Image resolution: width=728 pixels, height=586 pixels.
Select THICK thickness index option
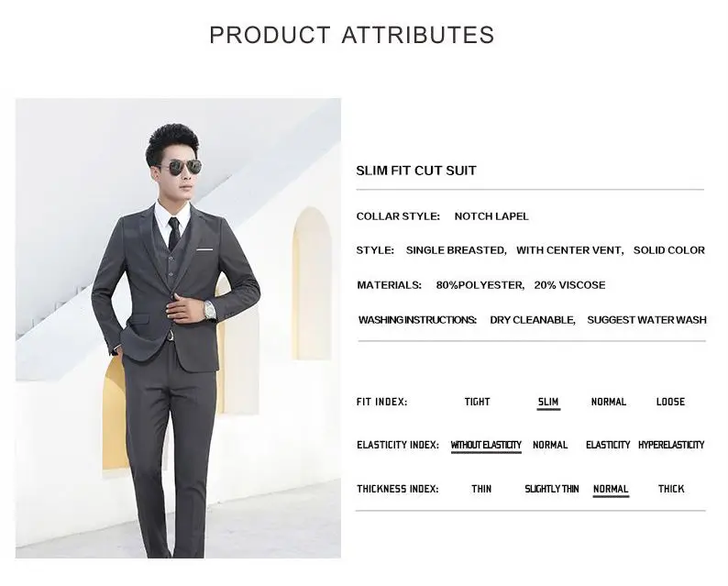tap(671, 489)
